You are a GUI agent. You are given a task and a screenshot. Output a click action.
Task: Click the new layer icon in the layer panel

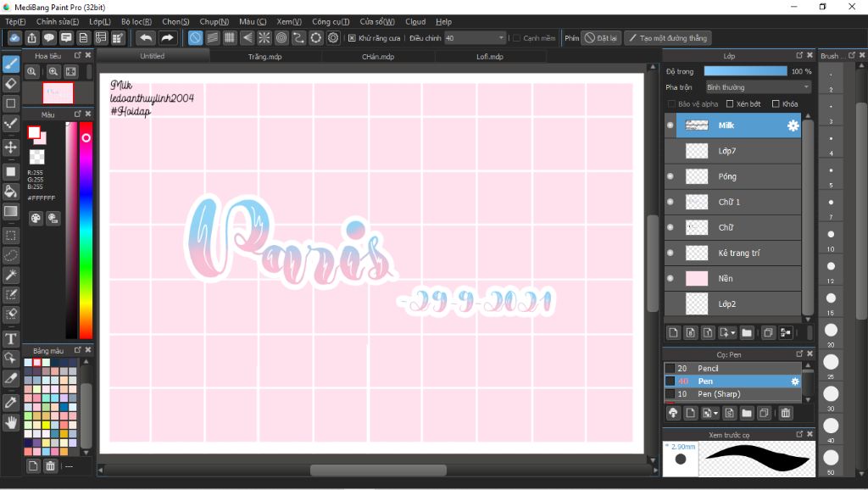coord(673,333)
